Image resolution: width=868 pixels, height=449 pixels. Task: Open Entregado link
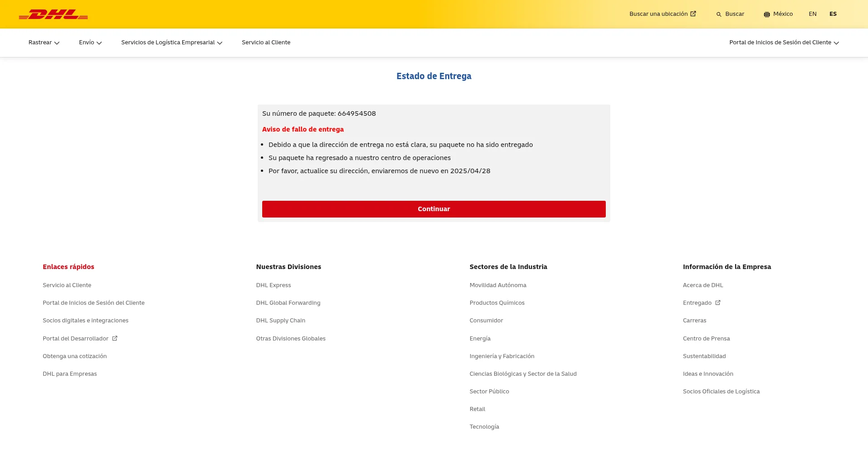click(702, 302)
